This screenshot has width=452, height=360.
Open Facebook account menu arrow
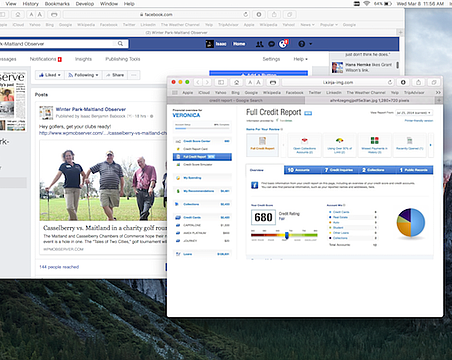point(311,44)
